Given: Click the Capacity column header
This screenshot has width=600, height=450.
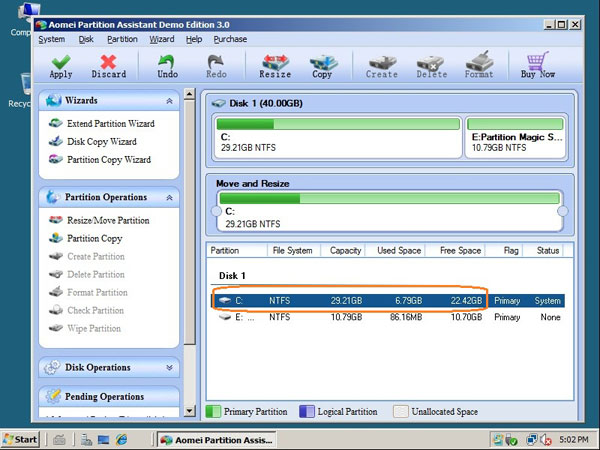Looking at the screenshot, I should (x=345, y=250).
